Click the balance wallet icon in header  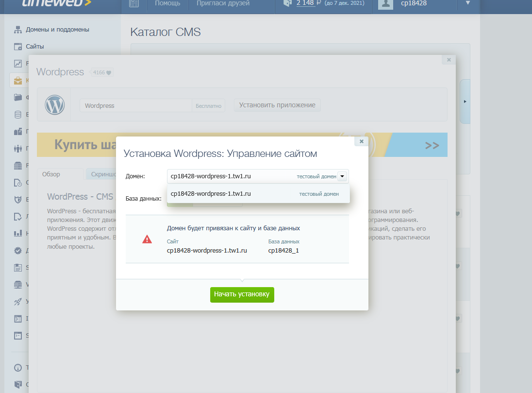pos(287,3)
